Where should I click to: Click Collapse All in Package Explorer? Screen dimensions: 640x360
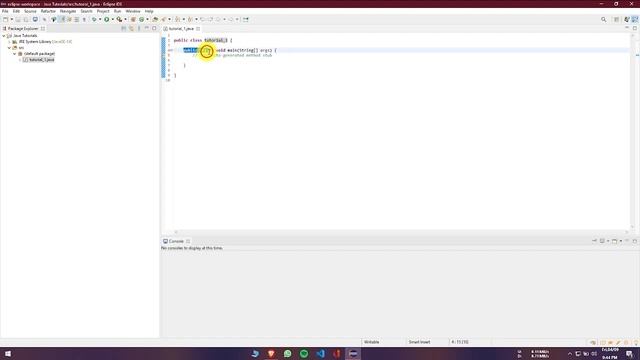tap(124, 29)
